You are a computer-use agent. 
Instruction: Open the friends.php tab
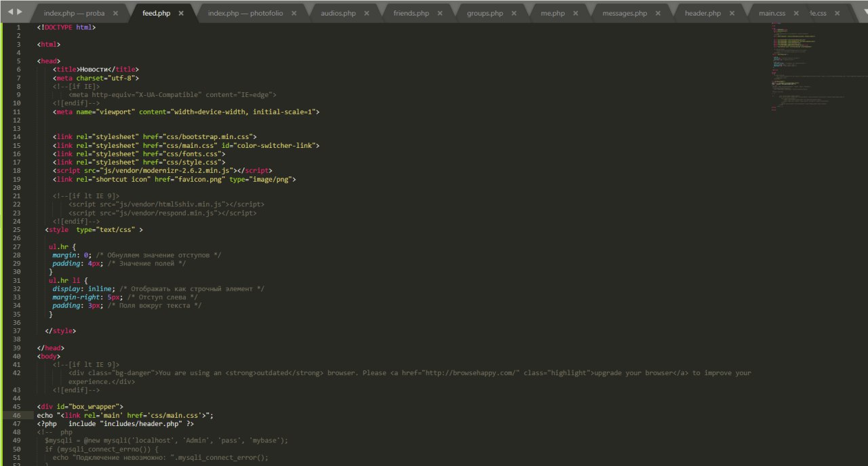[411, 14]
